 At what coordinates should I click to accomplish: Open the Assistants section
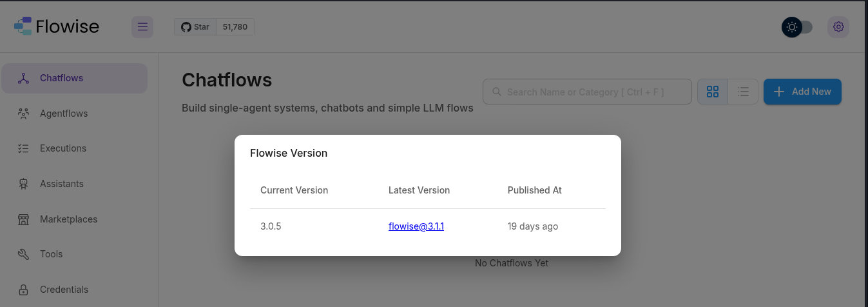[x=75, y=184]
